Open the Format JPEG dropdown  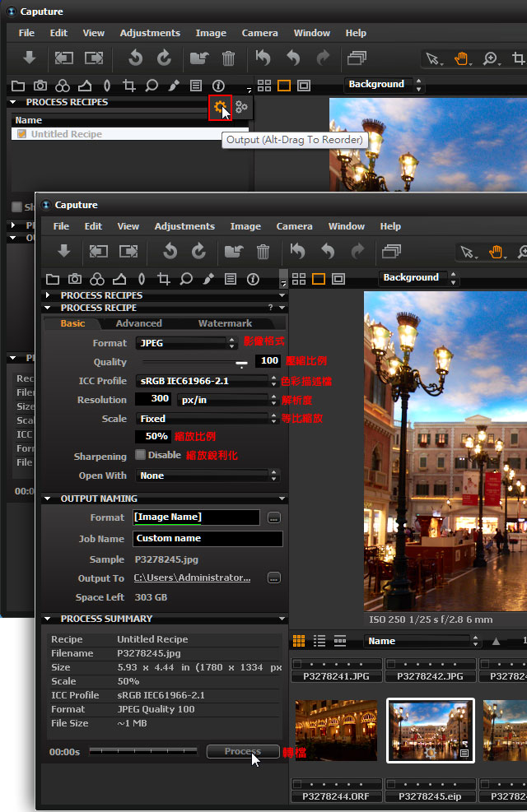click(186, 343)
